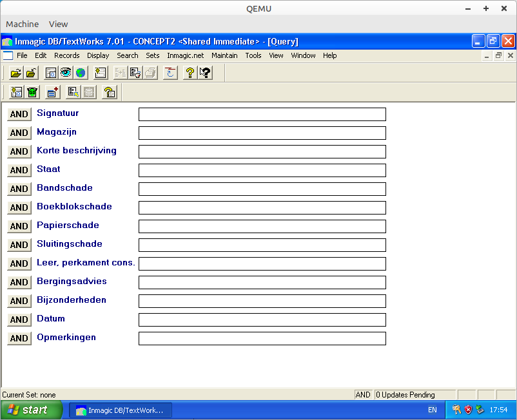The height and width of the screenshot is (420, 517).
Task: Open the Records menu
Action: (67, 55)
